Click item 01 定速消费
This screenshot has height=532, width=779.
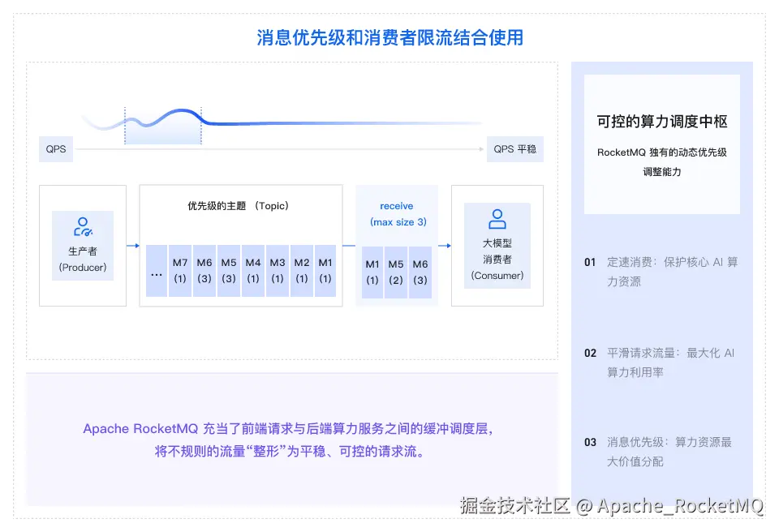pyautogui.click(x=661, y=272)
